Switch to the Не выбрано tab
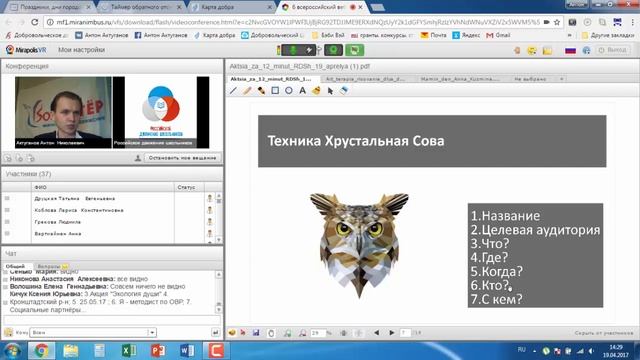Viewport: 640px width, 360px height. pyautogui.click(x=530, y=79)
